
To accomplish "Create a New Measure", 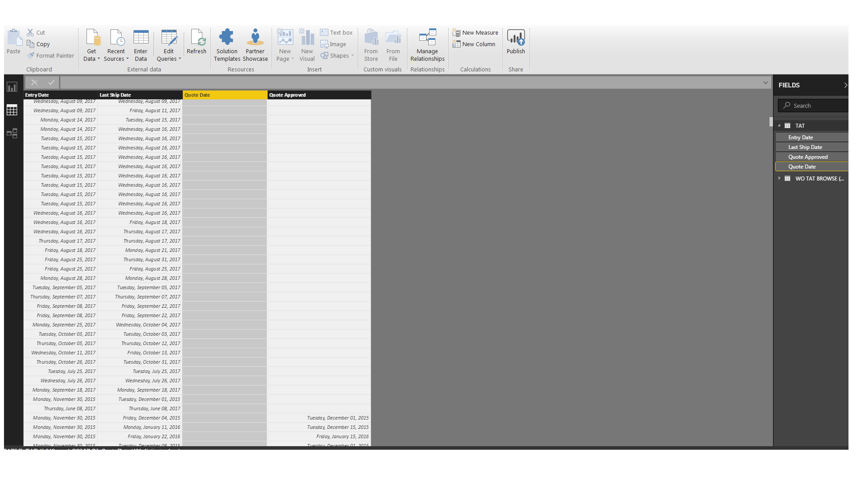I will coord(475,32).
